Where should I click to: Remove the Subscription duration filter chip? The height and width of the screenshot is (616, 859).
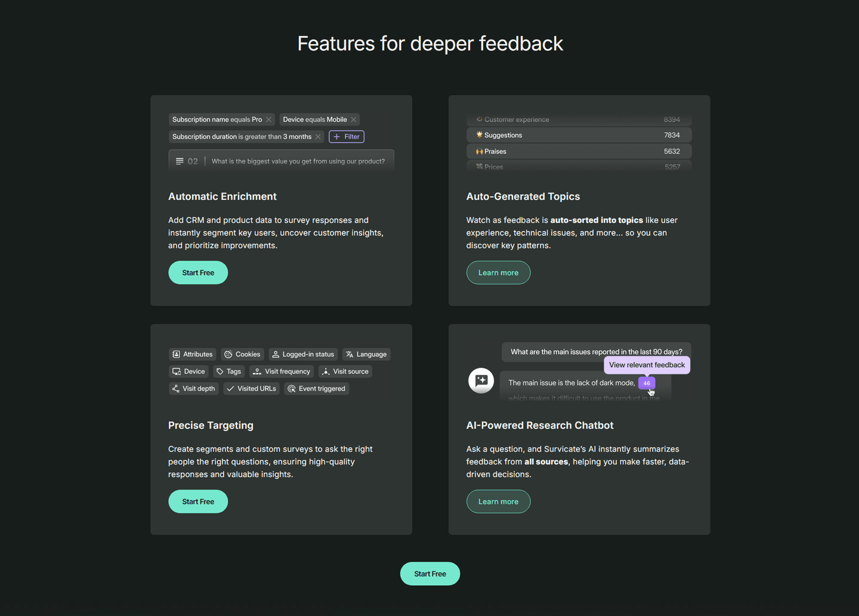click(x=318, y=137)
